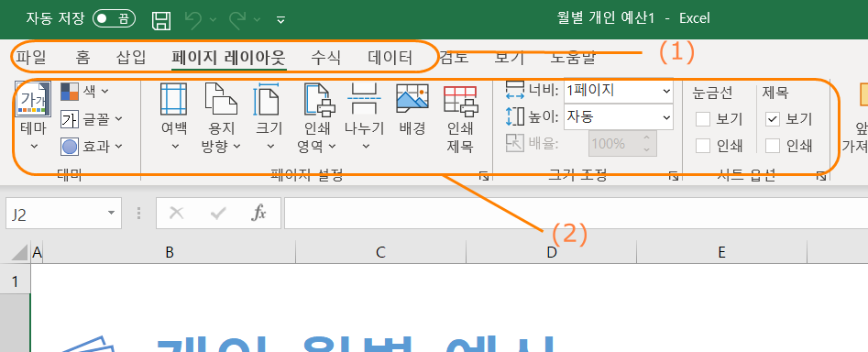Select row 1 header
This screenshot has height=352, width=868.
(15, 281)
